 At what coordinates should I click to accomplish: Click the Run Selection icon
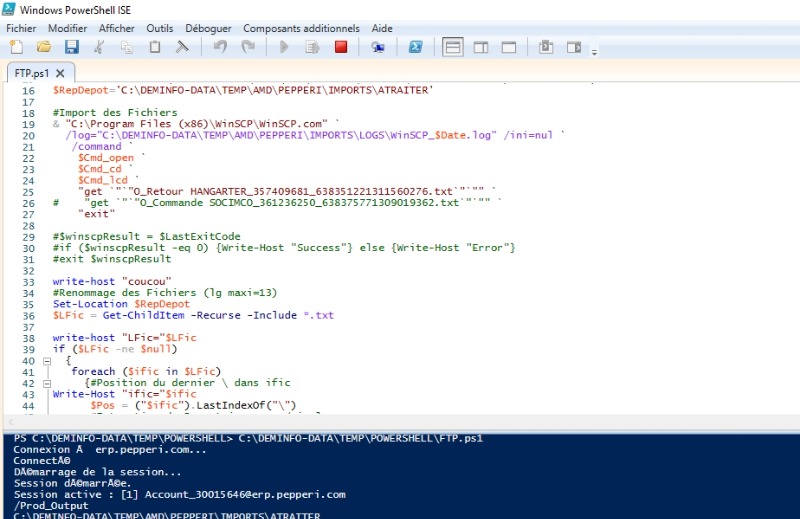[x=313, y=47]
